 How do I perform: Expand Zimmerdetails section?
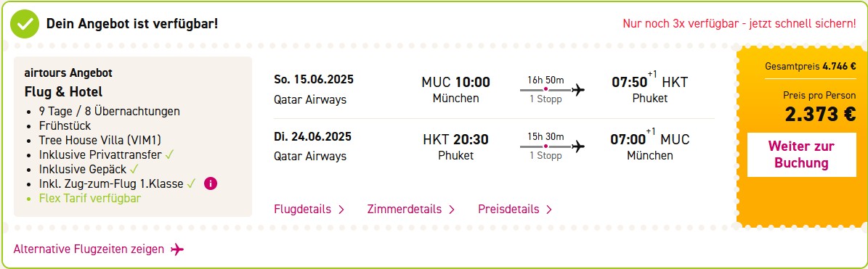[x=411, y=210]
